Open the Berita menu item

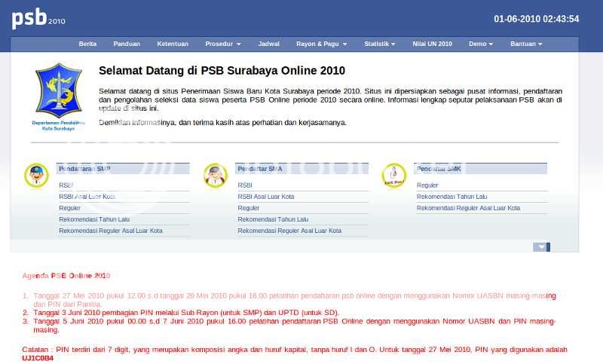pos(87,44)
